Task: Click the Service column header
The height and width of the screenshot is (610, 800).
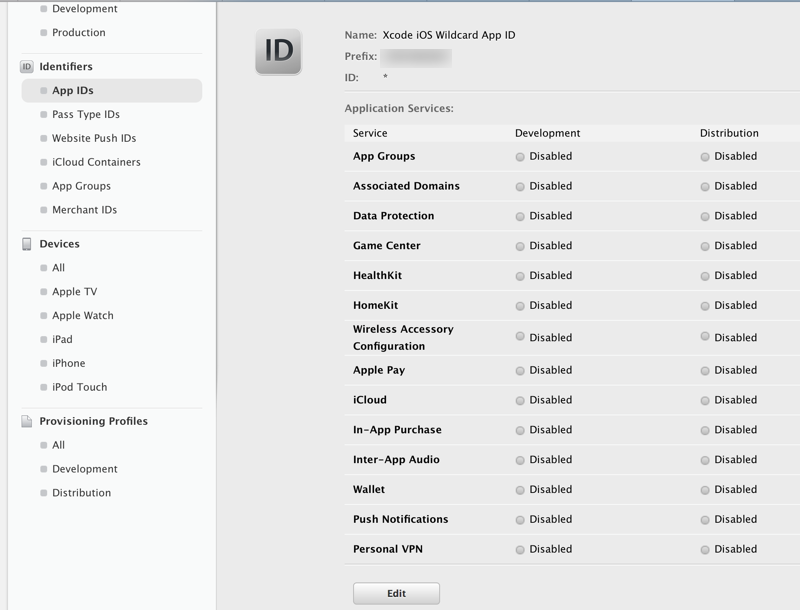Action: pos(370,133)
